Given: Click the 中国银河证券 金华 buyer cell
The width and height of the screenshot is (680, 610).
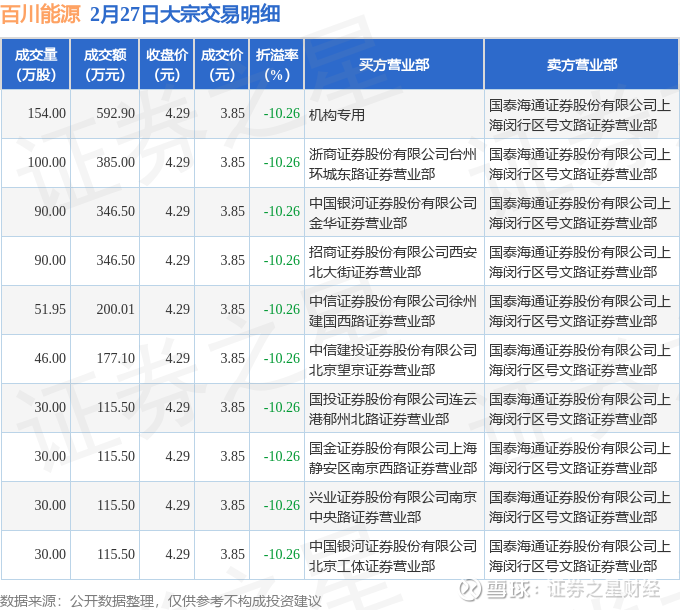Looking at the screenshot, I should click(x=393, y=213).
